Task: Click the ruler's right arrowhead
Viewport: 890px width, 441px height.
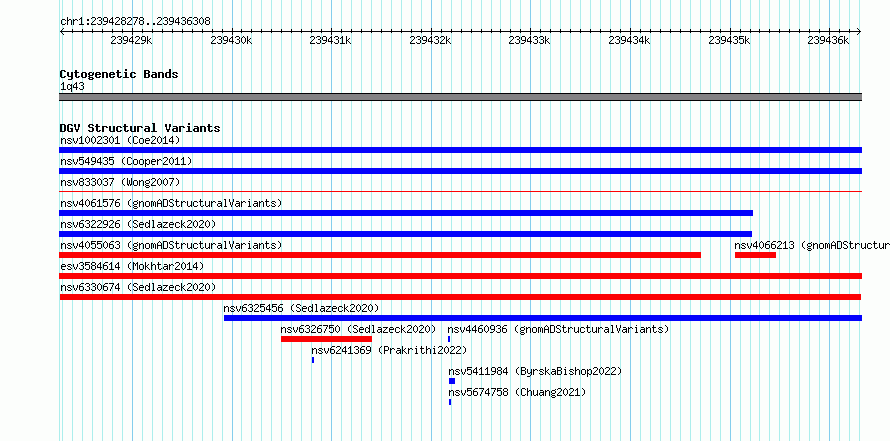Action: click(x=859, y=32)
